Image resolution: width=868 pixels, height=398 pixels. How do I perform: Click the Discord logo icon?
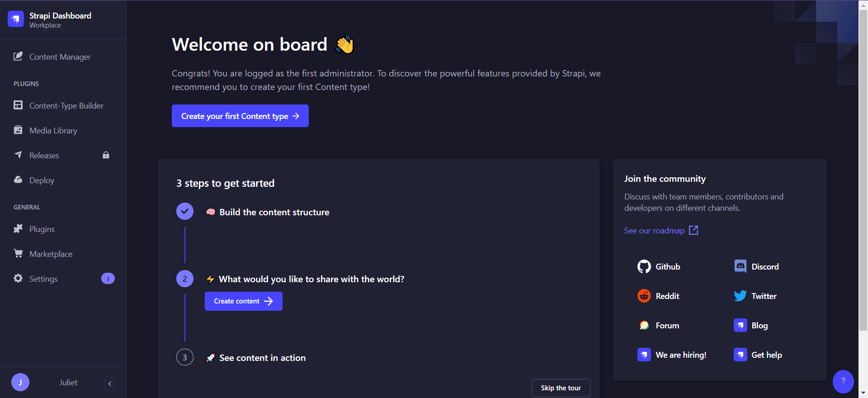click(741, 266)
